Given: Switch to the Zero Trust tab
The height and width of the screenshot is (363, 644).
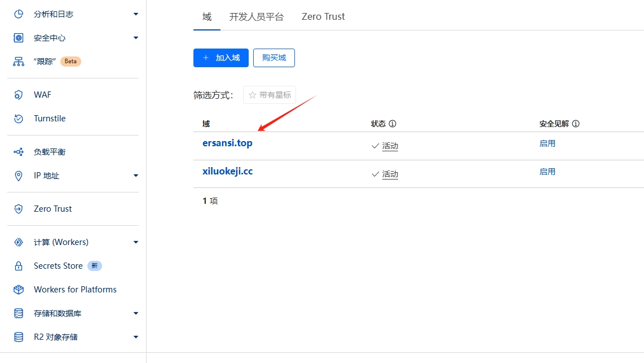Looking at the screenshot, I should point(323,16).
